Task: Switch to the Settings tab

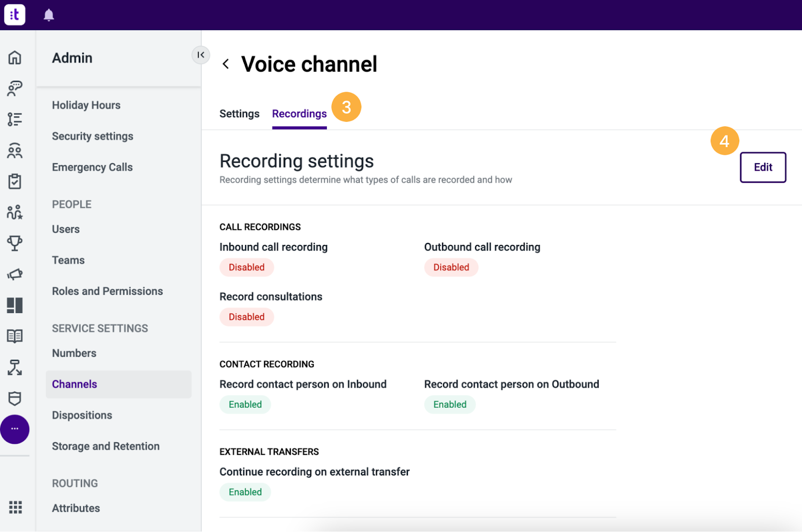Action: 239,114
